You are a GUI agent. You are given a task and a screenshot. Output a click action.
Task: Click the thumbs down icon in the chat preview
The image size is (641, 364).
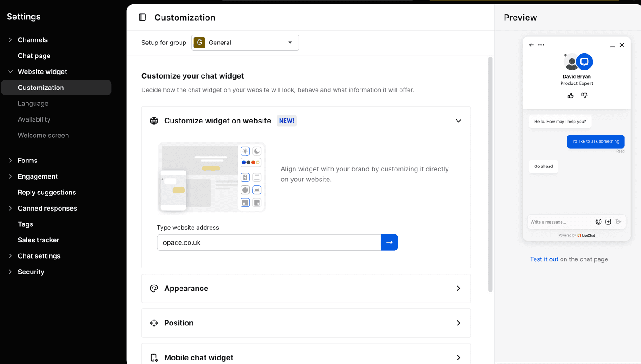584,96
